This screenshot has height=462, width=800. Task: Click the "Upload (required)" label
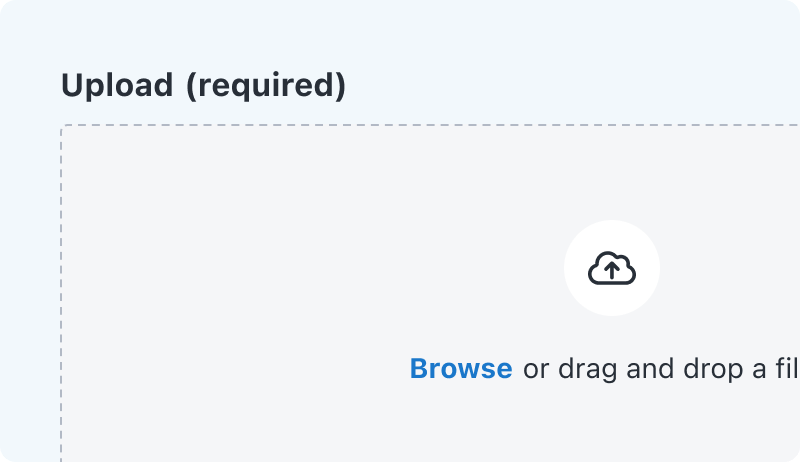203,86
